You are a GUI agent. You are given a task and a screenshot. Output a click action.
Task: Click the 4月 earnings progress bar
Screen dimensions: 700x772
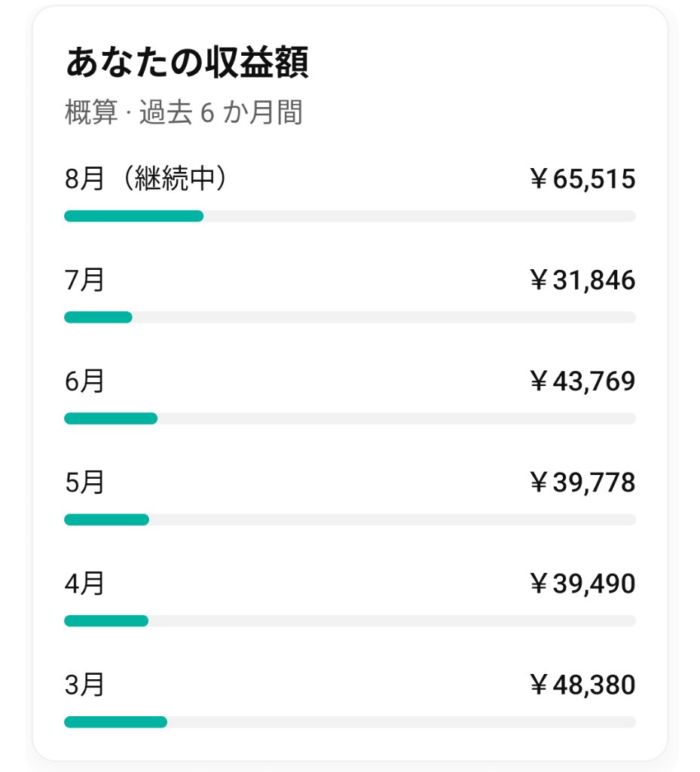[x=350, y=621]
